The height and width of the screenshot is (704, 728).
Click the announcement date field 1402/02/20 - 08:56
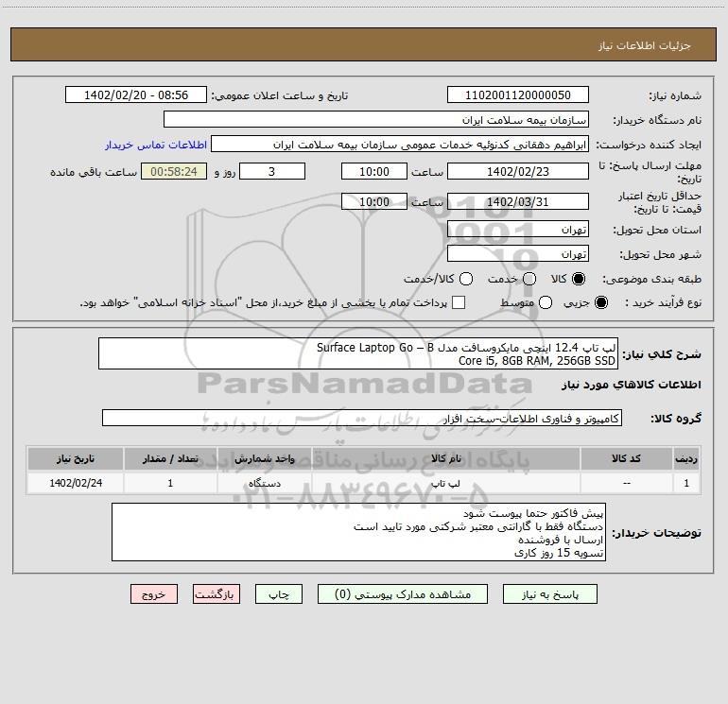click(x=136, y=94)
